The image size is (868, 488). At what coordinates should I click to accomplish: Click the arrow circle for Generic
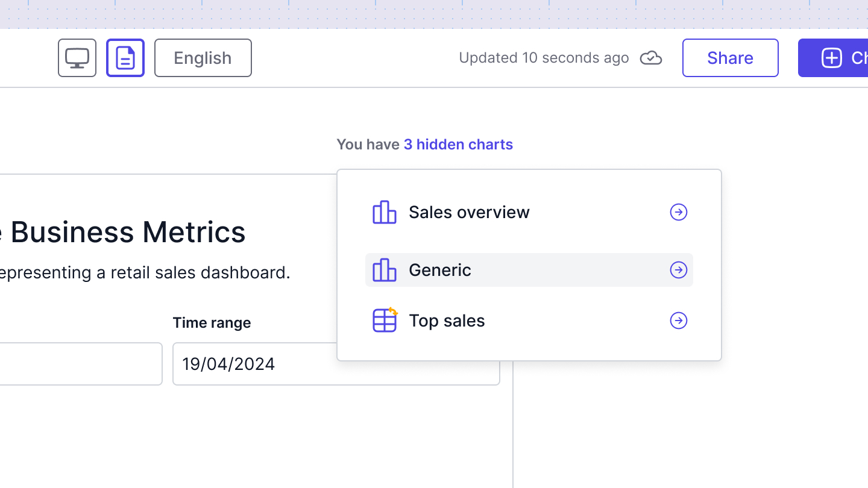[x=679, y=270]
